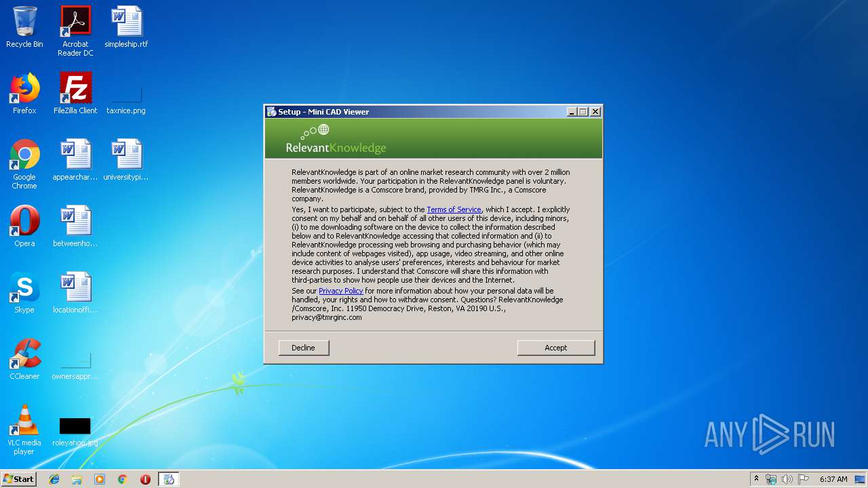This screenshot has width=868, height=488.
Task: Click Internet Explorer taskbar icon
Action: click(x=54, y=479)
